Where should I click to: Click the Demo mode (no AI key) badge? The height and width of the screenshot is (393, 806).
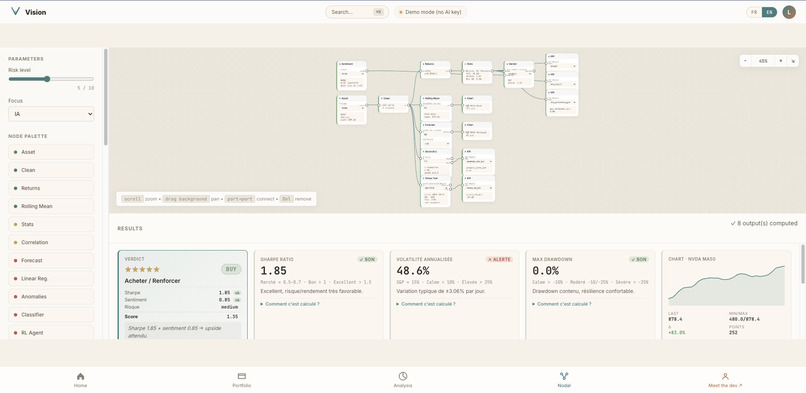[x=430, y=12]
